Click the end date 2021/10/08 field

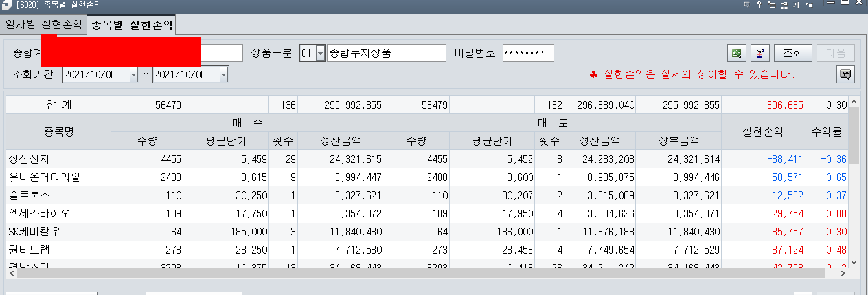pyautogui.click(x=185, y=74)
